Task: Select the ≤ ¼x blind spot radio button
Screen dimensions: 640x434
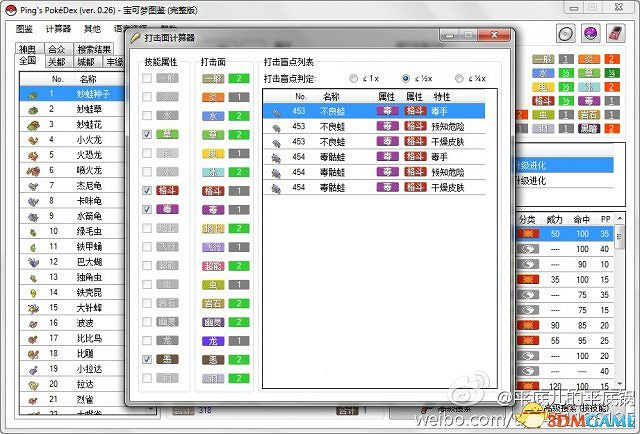Action: tap(459, 78)
